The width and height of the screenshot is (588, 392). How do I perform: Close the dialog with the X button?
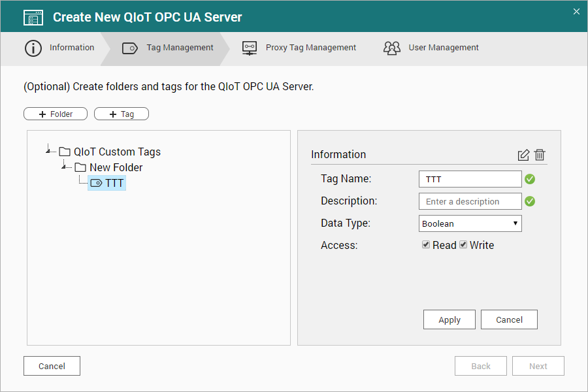tap(576, 12)
